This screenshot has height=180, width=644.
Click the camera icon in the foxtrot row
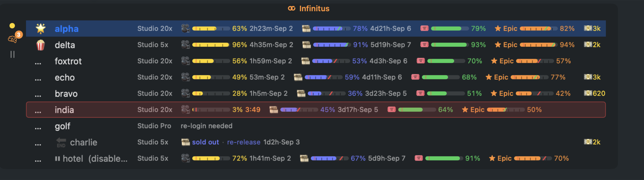(x=185, y=61)
